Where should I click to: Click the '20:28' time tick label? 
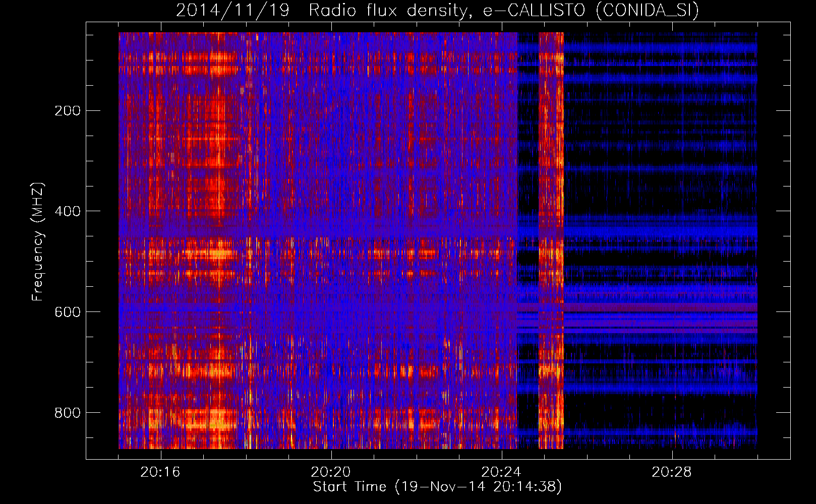tap(672, 472)
